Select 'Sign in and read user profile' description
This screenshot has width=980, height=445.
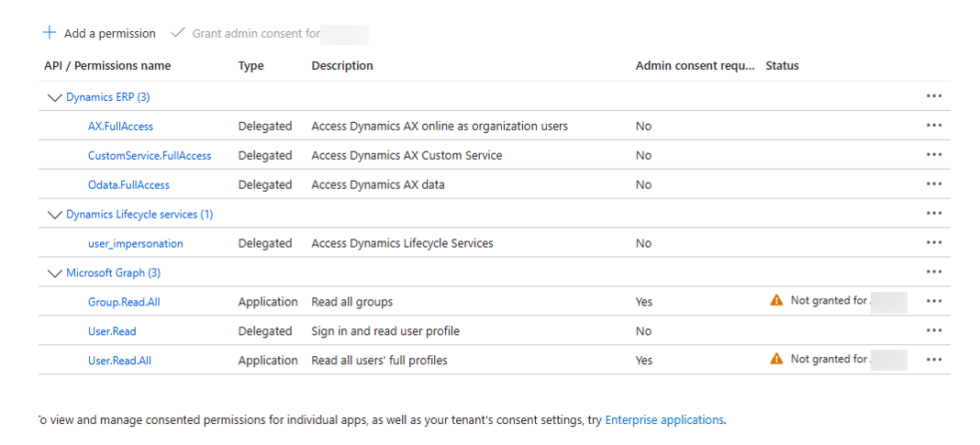tap(385, 331)
